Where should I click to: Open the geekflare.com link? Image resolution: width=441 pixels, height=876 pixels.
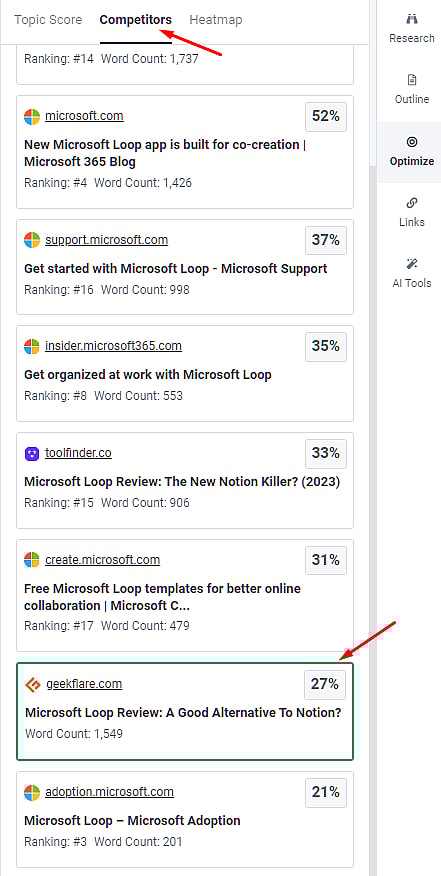point(84,684)
